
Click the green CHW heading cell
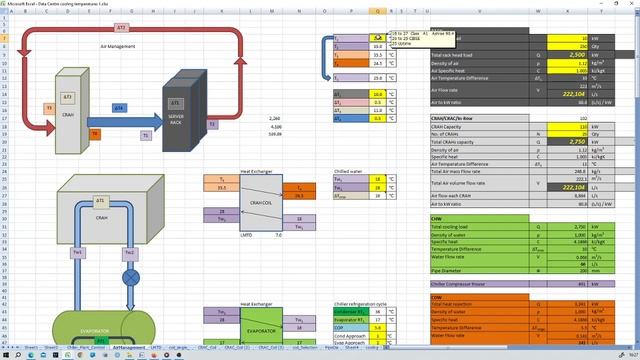pos(480,219)
